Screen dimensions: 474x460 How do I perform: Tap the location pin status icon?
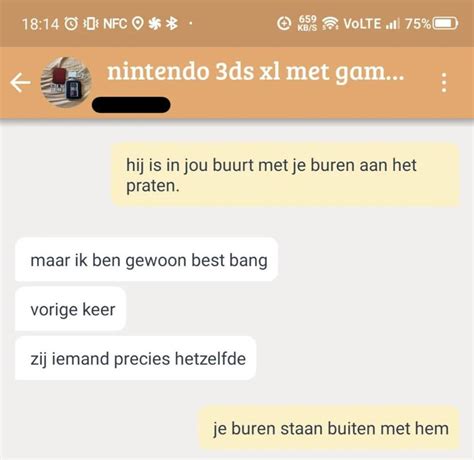click(x=138, y=24)
